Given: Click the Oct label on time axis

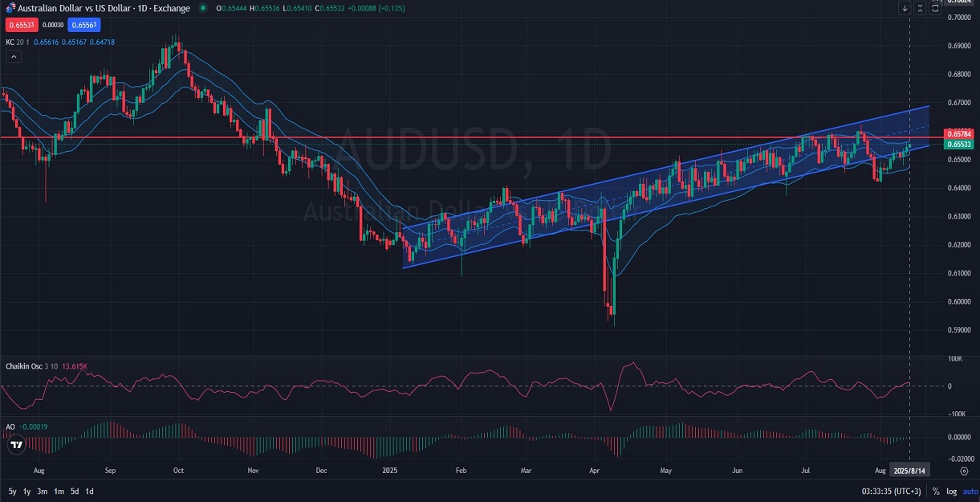Looking at the screenshot, I should 179,471.
